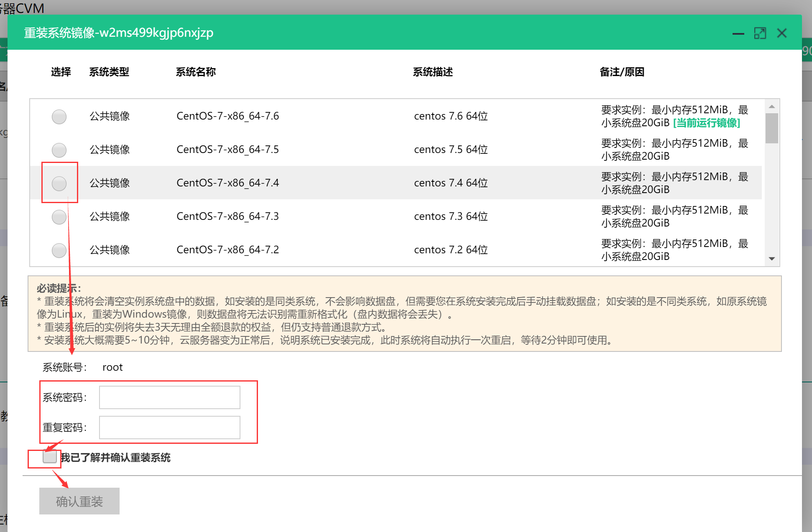Check 我已了解并确认重装系统 checkbox
812x532 pixels.
(x=49, y=457)
